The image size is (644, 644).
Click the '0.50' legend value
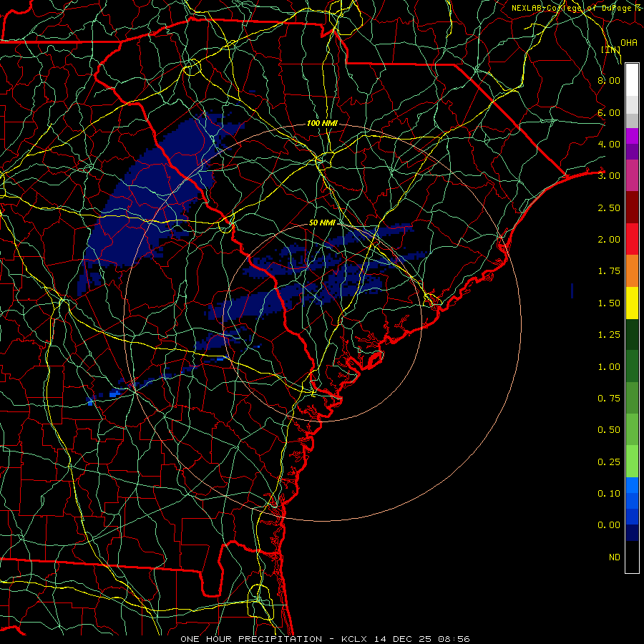click(609, 430)
